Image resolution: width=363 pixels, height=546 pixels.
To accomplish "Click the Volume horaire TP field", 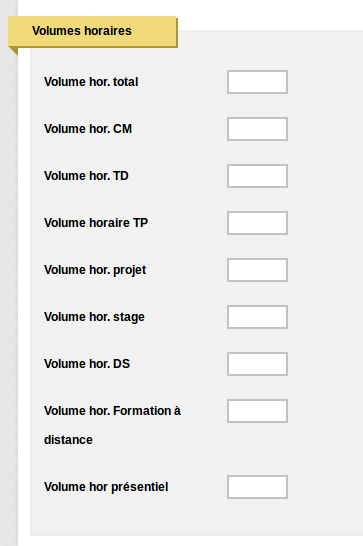I will tap(257, 223).
